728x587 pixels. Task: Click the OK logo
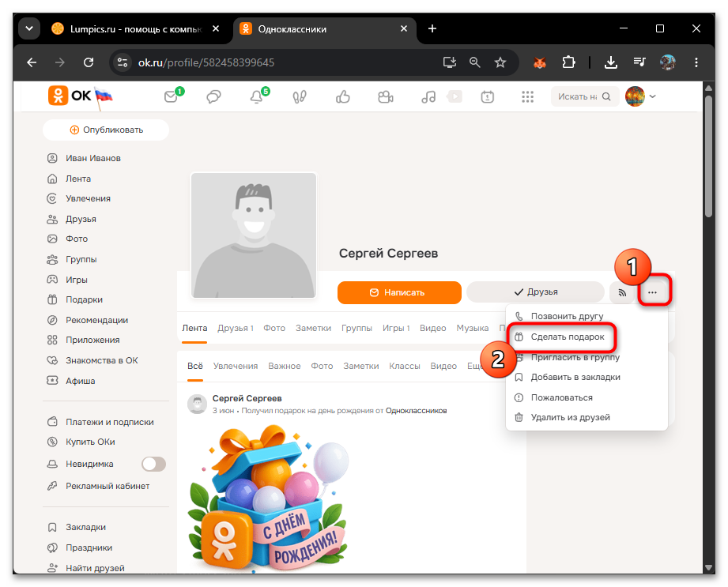tap(70, 96)
